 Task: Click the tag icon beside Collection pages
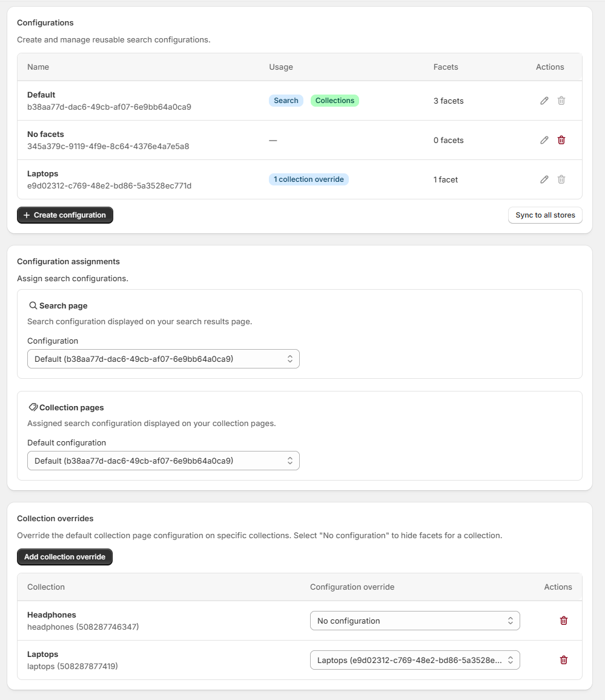pyautogui.click(x=34, y=407)
